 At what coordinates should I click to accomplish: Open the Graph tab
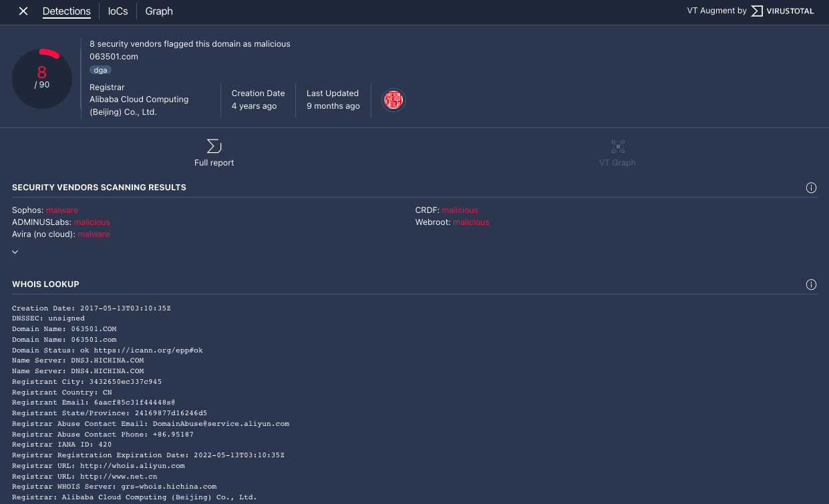click(x=158, y=11)
